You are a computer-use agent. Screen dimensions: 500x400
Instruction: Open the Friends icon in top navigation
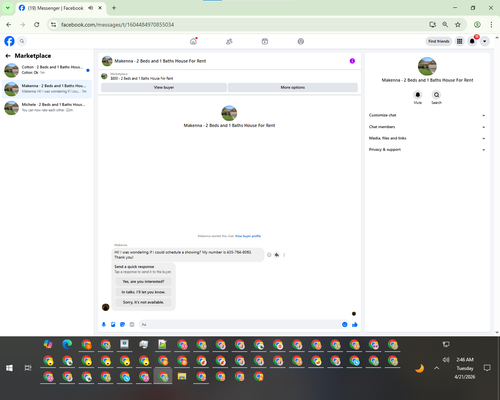pyautogui.click(x=229, y=41)
